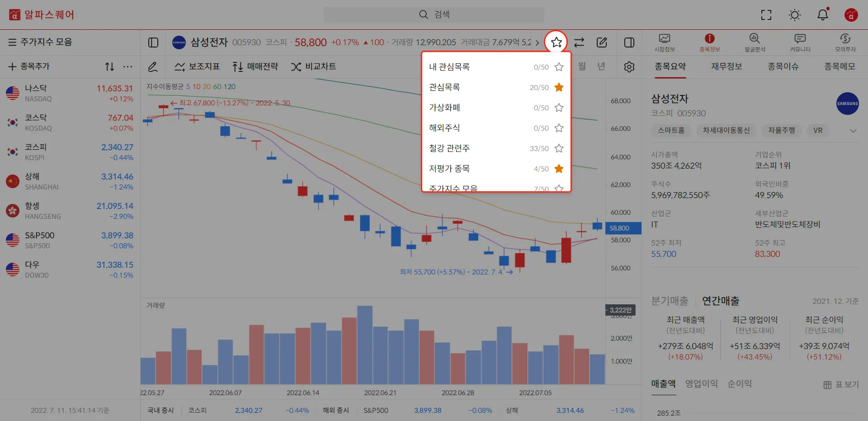The width and height of the screenshot is (868, 421).
Task: Open 매매전략 trading strategy
Action: 255,67
